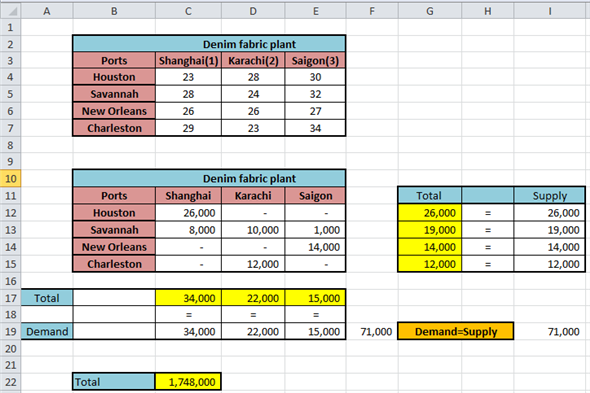Viewport: 590px width, 393px height.
Task: Click Charleston-Saigon cost cell '34'
Action: [315, 128]
